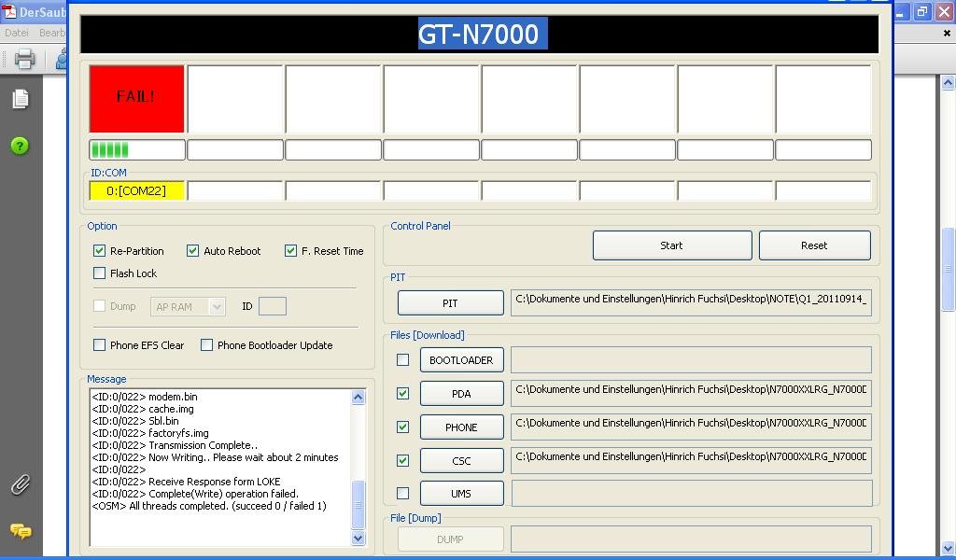Click the GT-N7000 title text
The height and width of the screenshot is (560, 956).
[x=479, y=35]
